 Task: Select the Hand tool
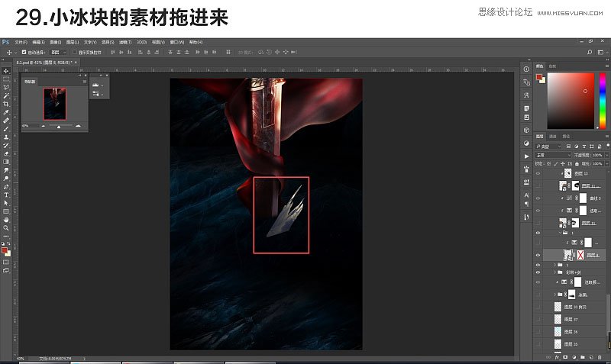coord(6,220)
